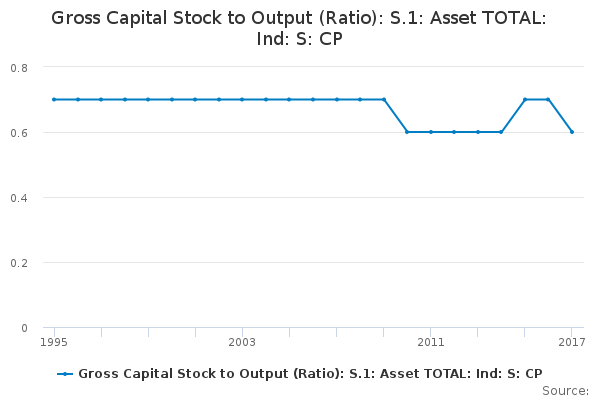Select the 2009 data point before the drop
The image size is (600, 400).
tap(383, 99)
